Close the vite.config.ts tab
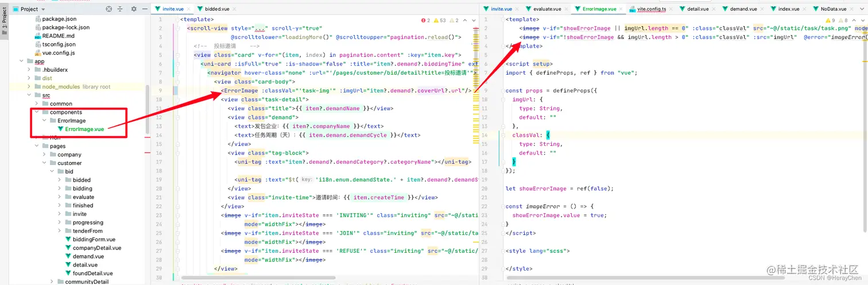Image resolution: width=868 pixels, height=285 pixels. pos(671,9)
